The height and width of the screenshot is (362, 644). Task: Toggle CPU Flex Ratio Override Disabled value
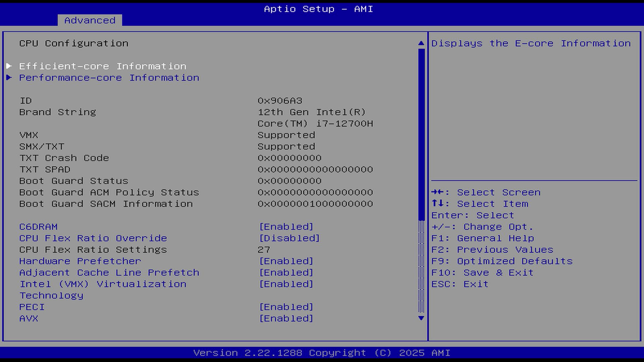tap(289, 238)
